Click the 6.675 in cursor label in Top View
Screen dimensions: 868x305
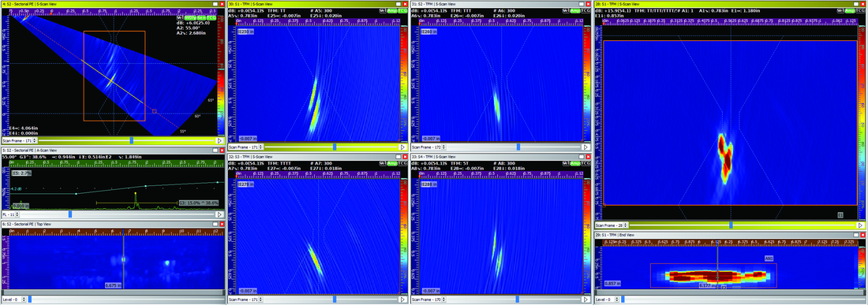click(x=114, y=285)
